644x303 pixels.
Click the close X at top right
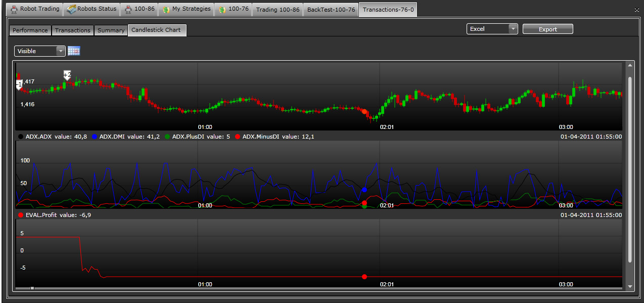[x=636, y=10]
